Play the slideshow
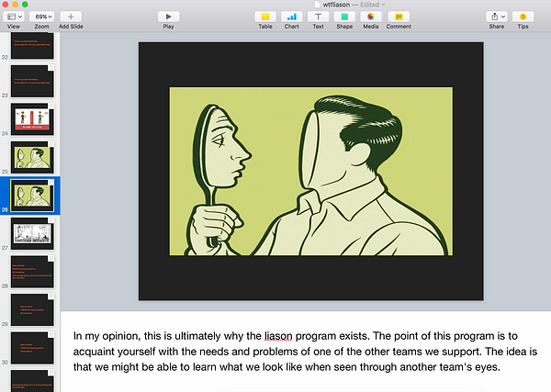The width and height of the screenshot is (551, 392). click(x=168, y=17)
